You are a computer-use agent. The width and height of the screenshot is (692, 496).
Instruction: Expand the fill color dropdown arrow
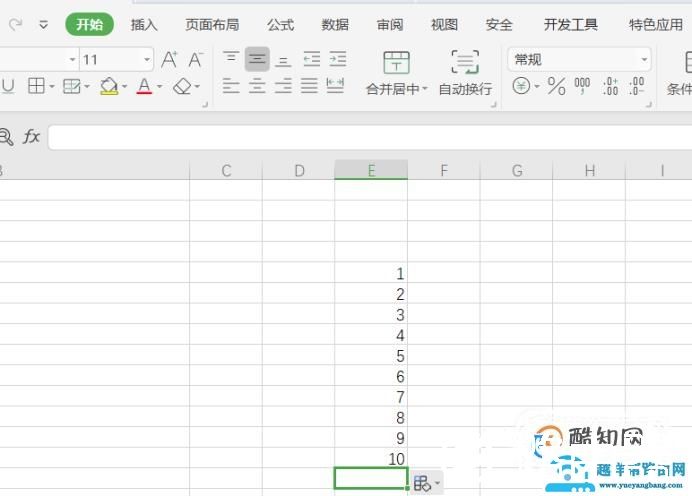pyautogui.click(x=124, y=86)
